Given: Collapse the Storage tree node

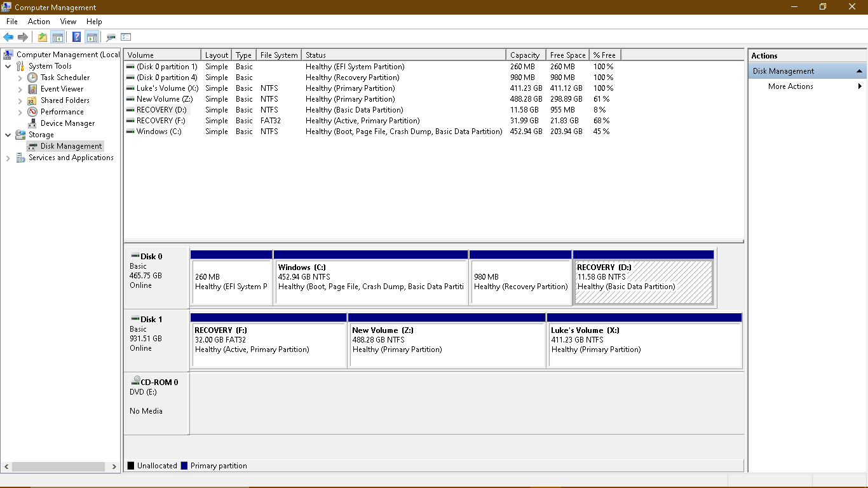Looking at the screenshot, I should [x=8, y=135].
